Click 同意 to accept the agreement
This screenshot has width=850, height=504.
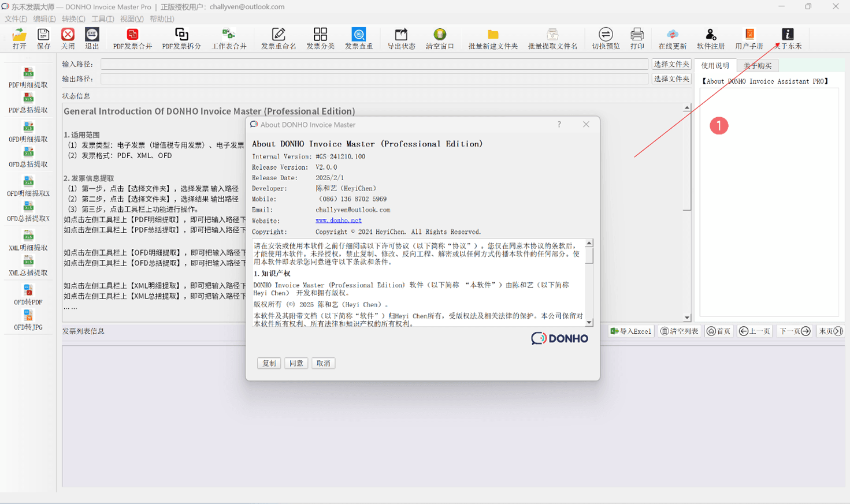pyautogui.click(x=296, y=363)
